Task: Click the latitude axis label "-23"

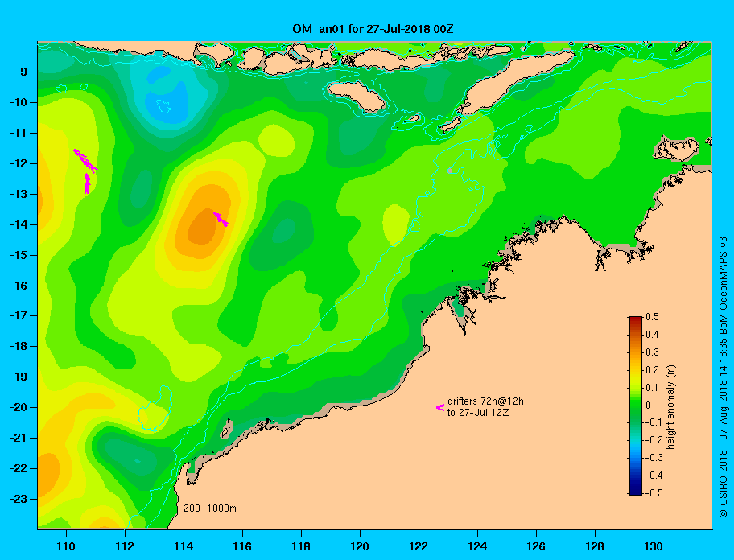Action: coord(19,499)
